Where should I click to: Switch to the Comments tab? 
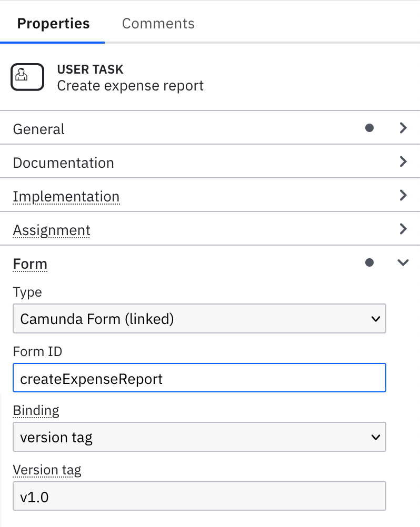coord(158,23)
